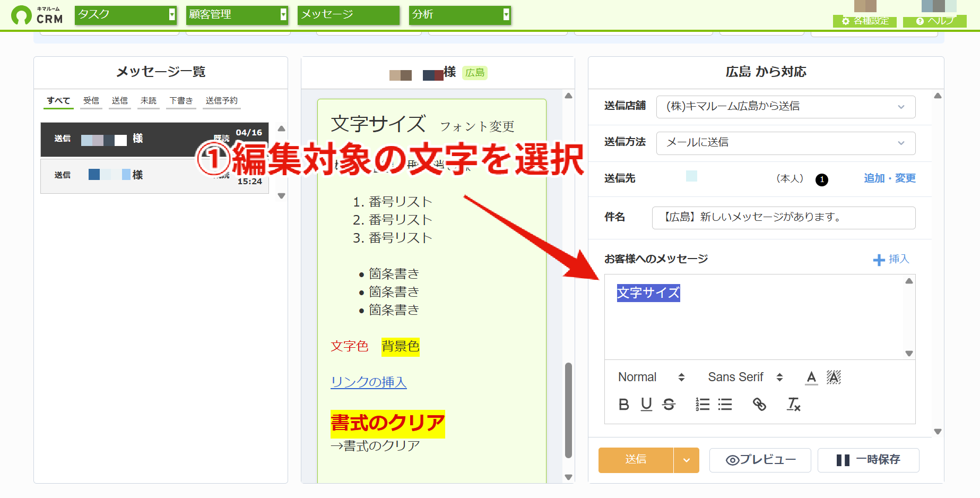Click 追加・変更 recipient link
Image resolution: width=980 pixels, height=498 pixels.
(x=890, y=178)
